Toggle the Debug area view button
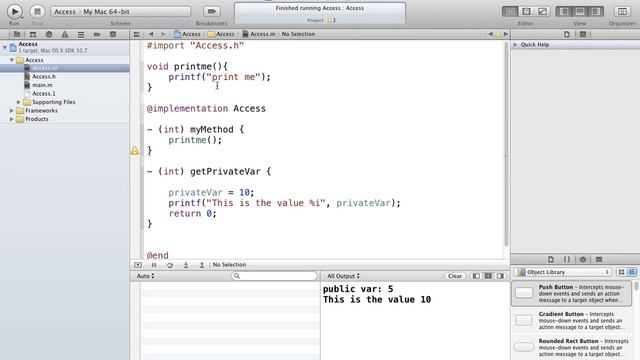The width and height of the screenshot is (640, 360). [580, 11]
